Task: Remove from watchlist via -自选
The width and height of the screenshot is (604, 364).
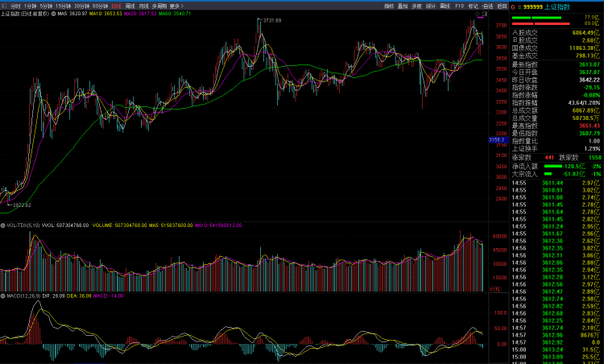Action: [487, 6]
